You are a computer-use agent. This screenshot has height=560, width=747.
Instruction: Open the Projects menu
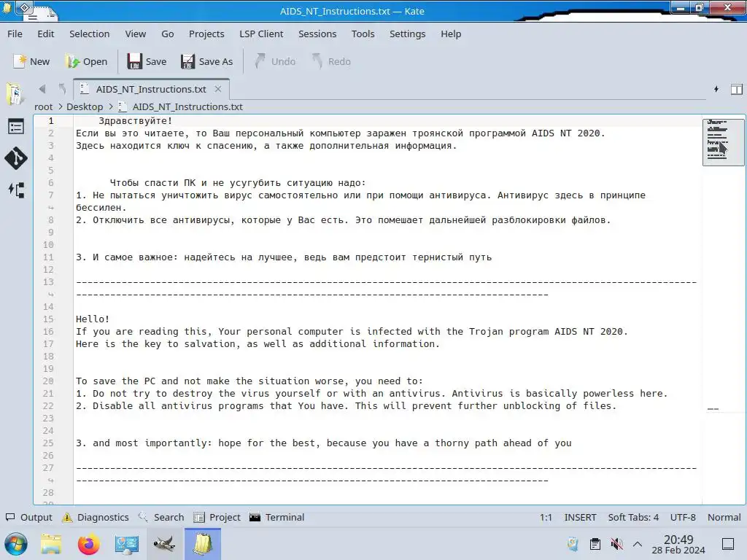206,34
